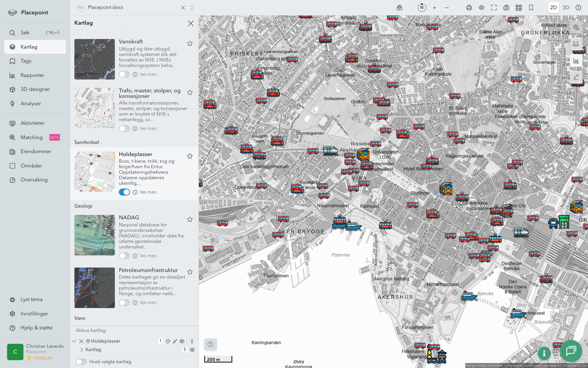Enable the NADAG layer toggle

(x=124, y=256)
